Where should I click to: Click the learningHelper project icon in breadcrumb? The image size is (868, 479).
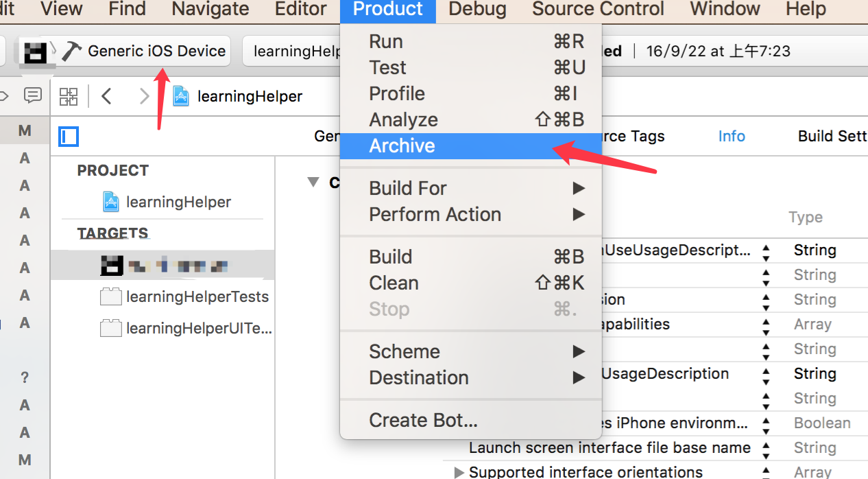coord(181,96)
